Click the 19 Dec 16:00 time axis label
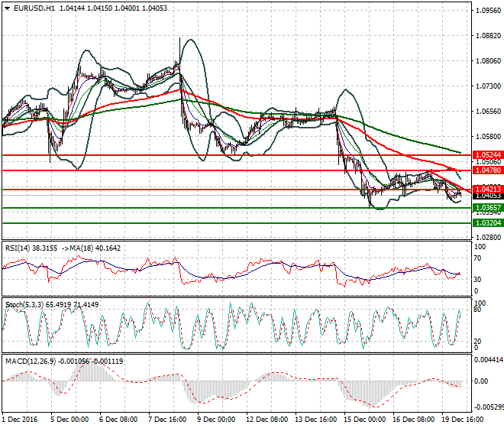Screen dimensions: 504x428 tap(462, 420)
